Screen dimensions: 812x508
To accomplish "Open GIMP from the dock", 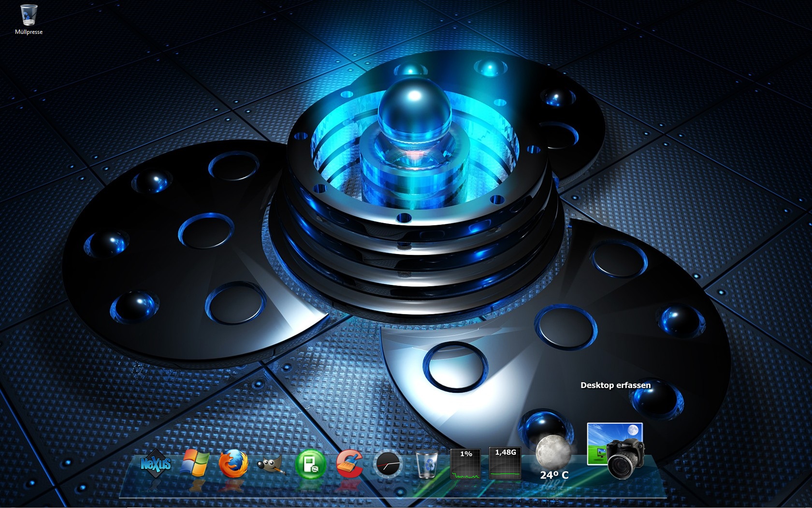I will (x=272, y=465).
